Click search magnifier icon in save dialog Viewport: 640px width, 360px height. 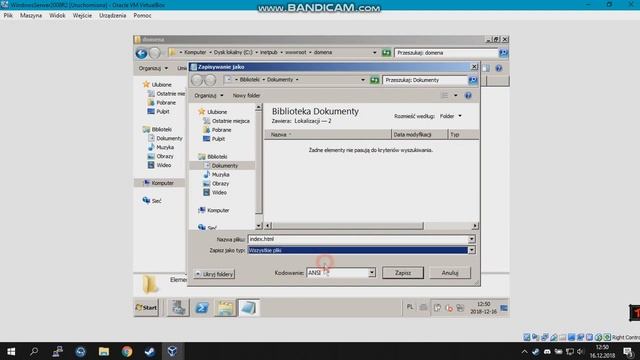coord(473,80)
